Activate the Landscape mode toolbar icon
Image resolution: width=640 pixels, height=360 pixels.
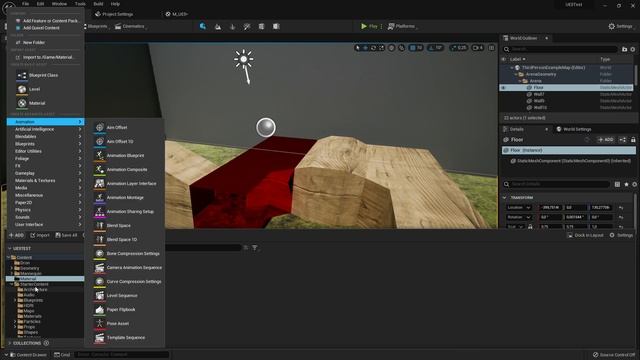(x=218, y=26)
